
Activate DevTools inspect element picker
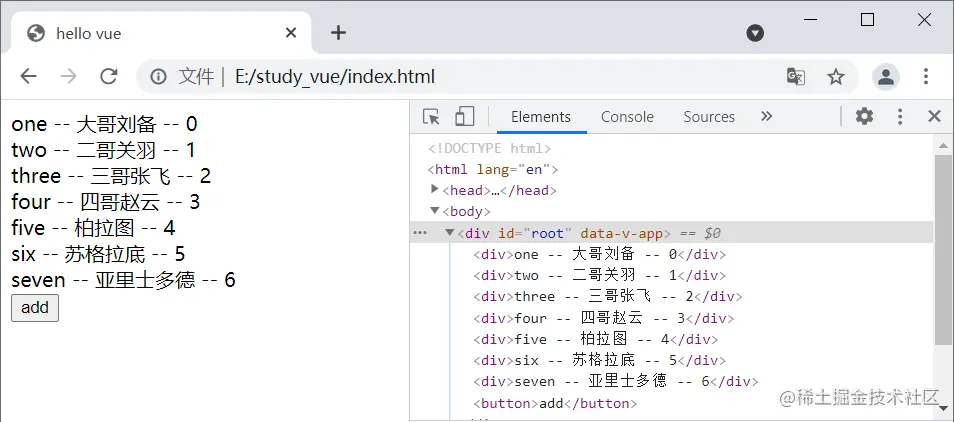click(431, 116)
